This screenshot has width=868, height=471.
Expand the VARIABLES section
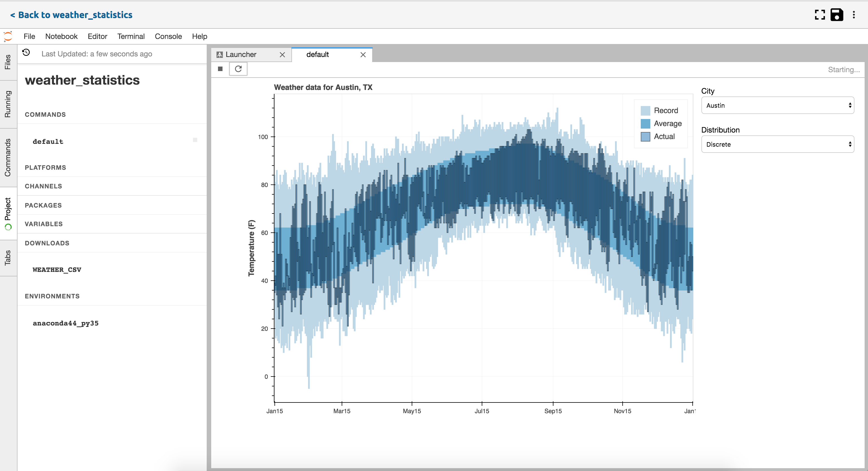(x=43, y=224)
